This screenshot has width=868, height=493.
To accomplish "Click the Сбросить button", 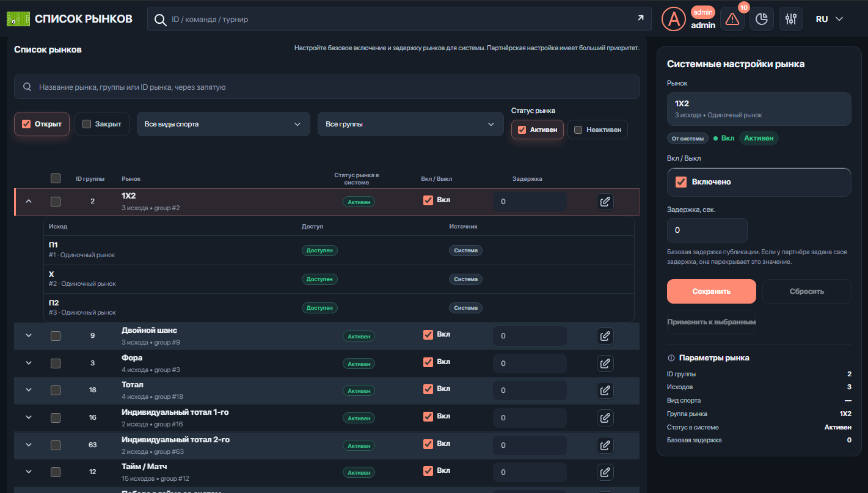I will pyautogui.click(x=807, y=291).
